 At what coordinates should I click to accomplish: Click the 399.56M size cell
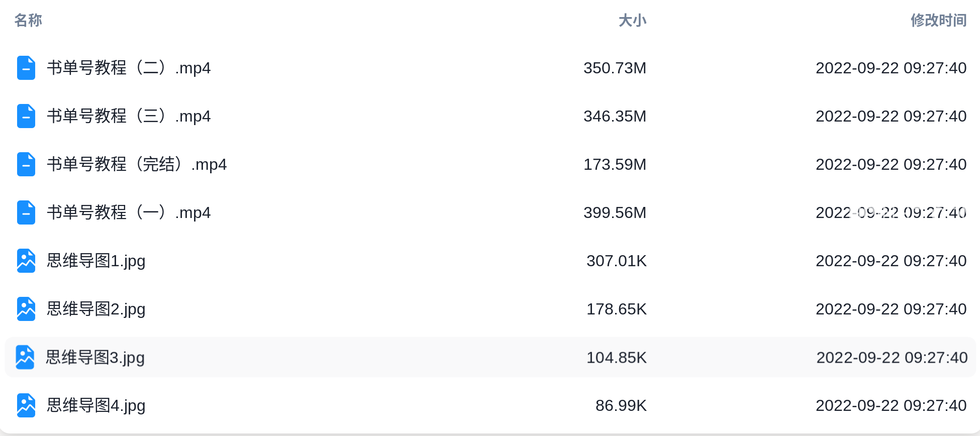click(x=615, y=212)
